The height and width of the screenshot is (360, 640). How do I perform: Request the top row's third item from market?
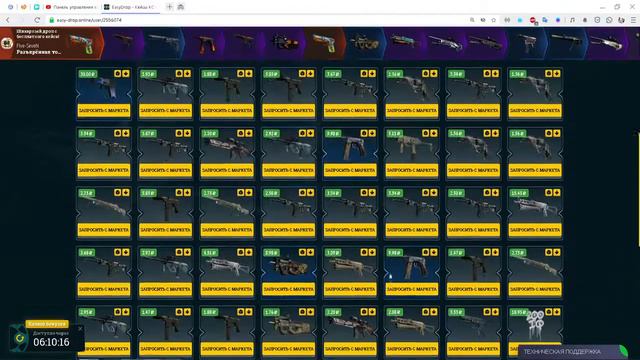click(227, 111)
